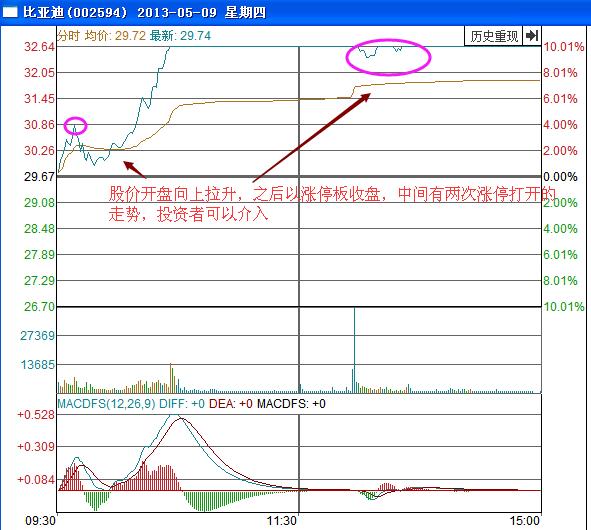Click the MACDFS(12,26,9) indicator label
591x530 pixels.
(106, 404)
